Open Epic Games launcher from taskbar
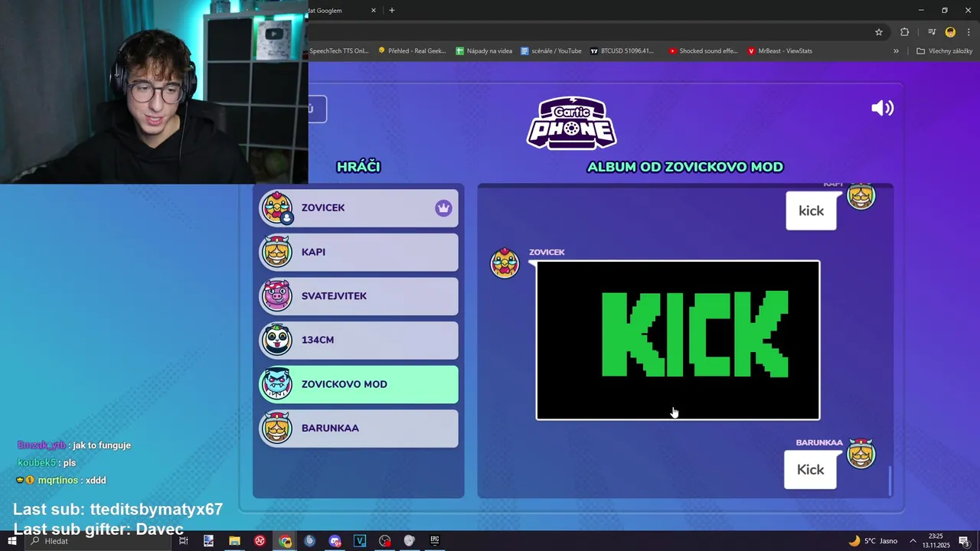This screenshot has width=980, height=551. point(434,541)
